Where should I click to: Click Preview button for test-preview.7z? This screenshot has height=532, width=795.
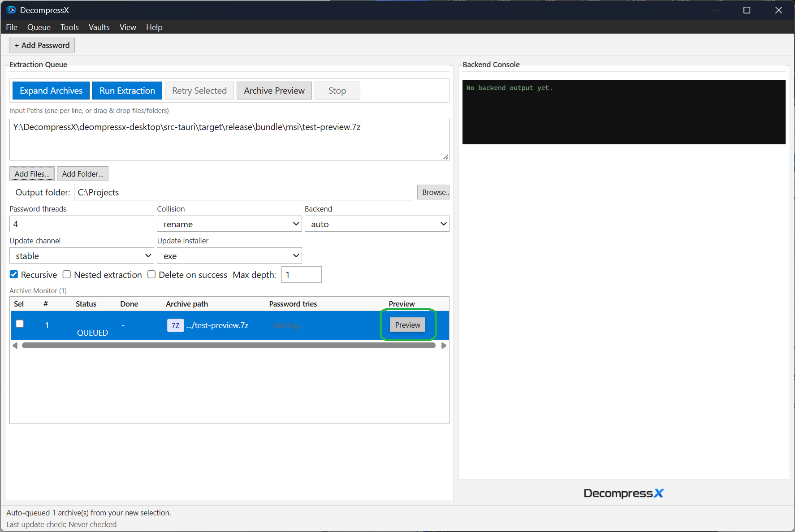(408, 325)
